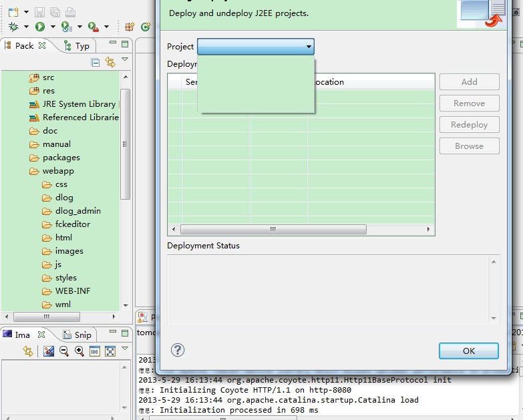The image size is (523, 420).
Task: Click the green Run button in toolbar
Action: (x=40, y=27)
